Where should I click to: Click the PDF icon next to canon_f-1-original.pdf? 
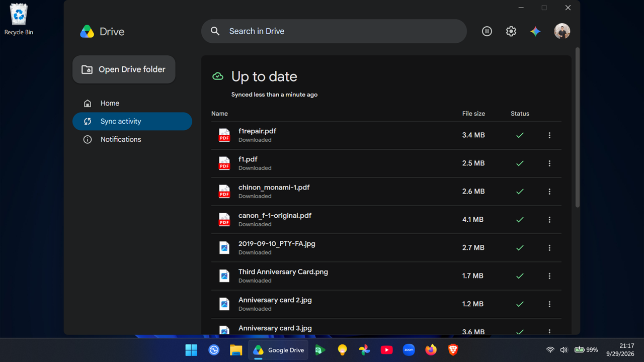224,220
